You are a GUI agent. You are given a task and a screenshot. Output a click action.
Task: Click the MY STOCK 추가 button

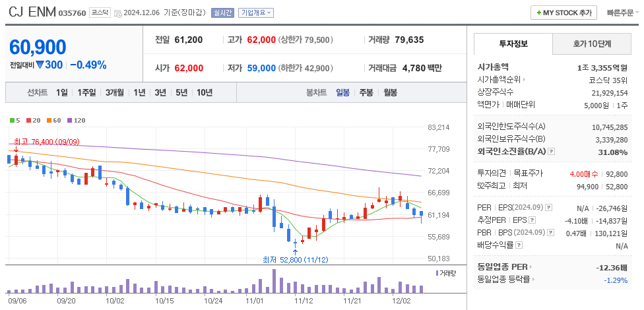click(563, 13)
